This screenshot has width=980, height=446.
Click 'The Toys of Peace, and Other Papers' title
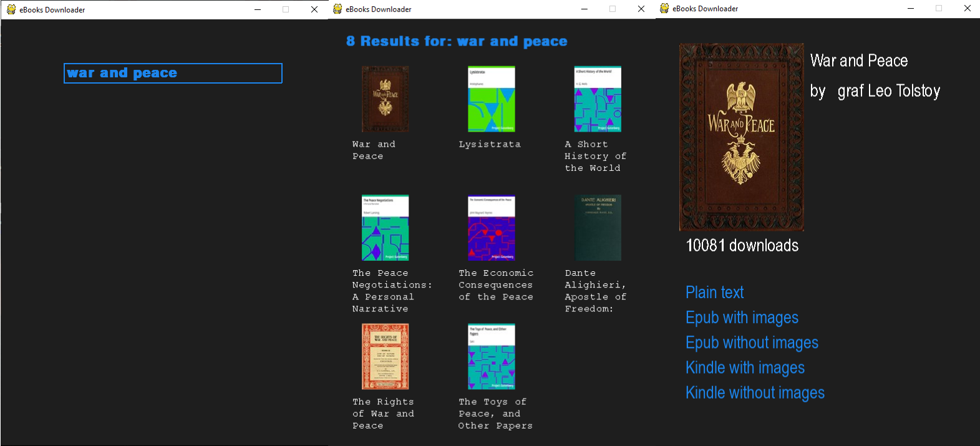pyautogui.click(x=495, y=414)
